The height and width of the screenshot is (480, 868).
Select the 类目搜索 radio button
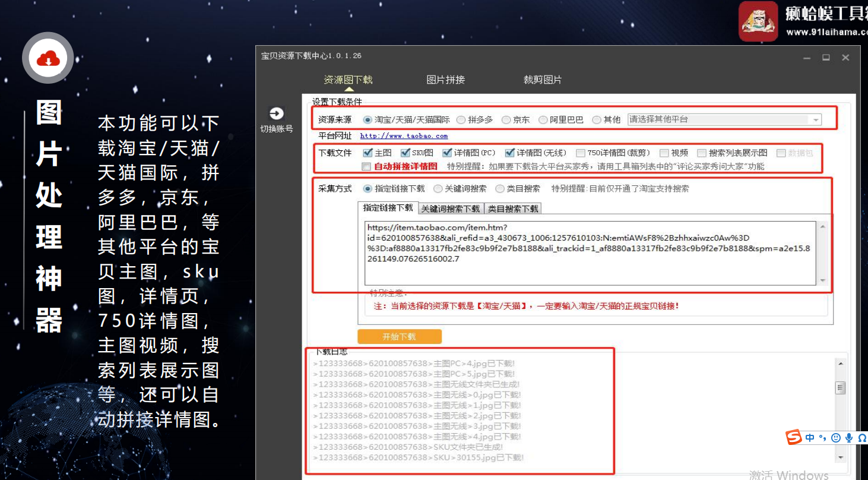tap(499, 188)
